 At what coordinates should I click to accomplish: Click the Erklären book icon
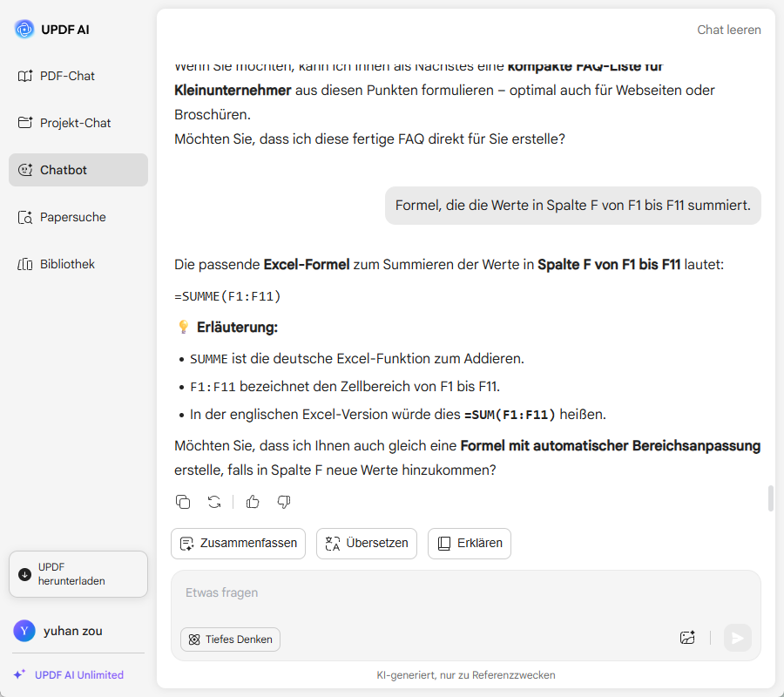[x=444, y=544]
